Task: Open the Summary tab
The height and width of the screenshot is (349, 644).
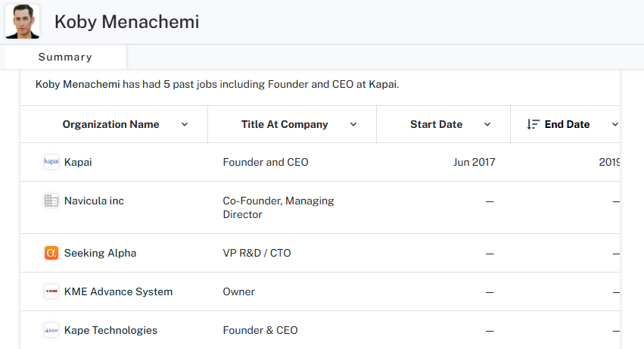Action: 65,57
